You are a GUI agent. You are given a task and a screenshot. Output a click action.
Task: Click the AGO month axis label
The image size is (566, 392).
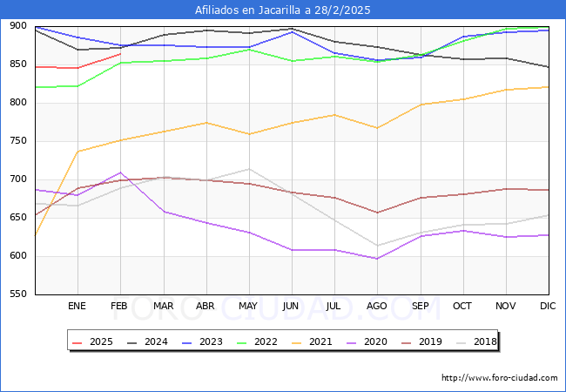pos(377,306)
